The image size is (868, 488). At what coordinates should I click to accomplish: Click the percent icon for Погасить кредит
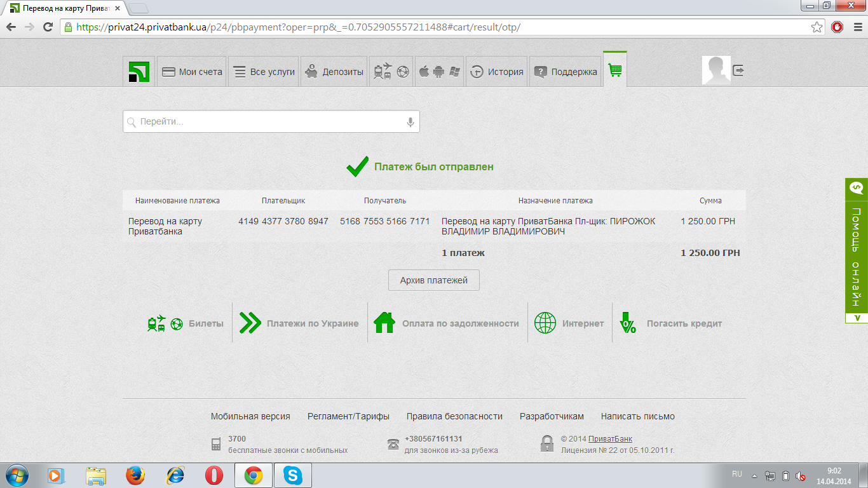(x=628, y=323)
